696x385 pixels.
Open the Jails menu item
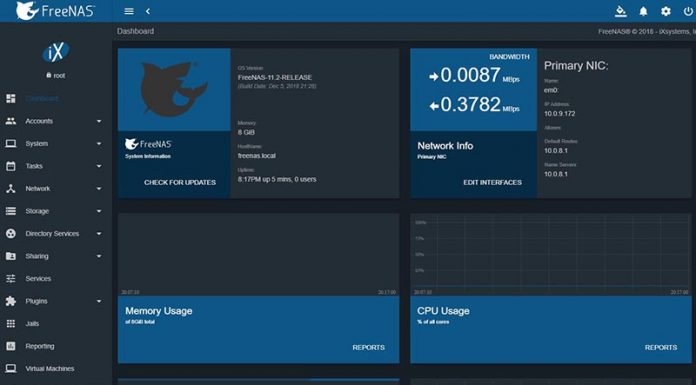tap(56, 324)
